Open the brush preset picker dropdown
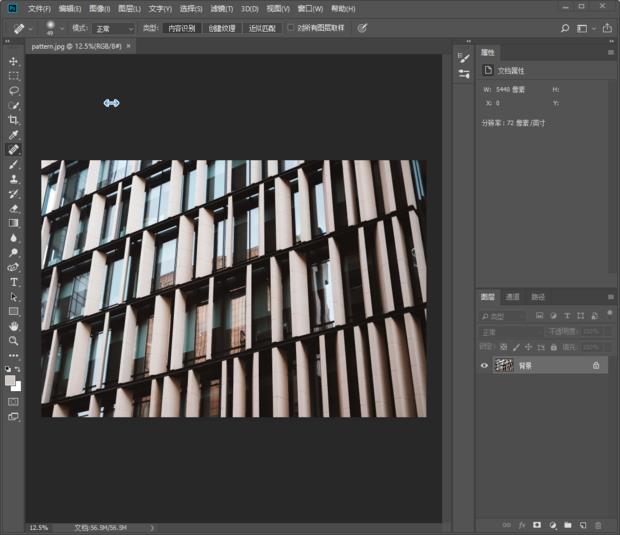The width and height of the screenshot is (620, 535). click(60, 28)
